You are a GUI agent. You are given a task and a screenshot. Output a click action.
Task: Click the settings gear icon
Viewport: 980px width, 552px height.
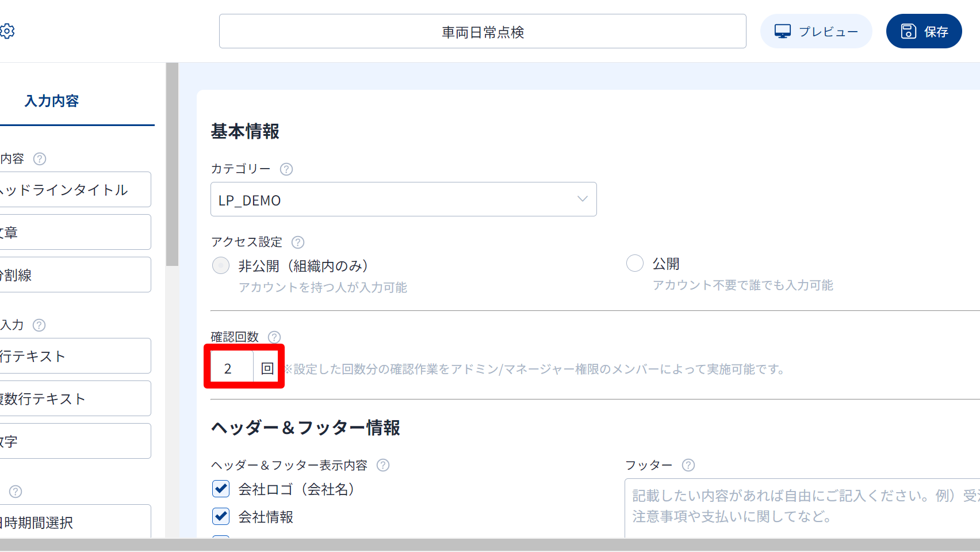7,31
